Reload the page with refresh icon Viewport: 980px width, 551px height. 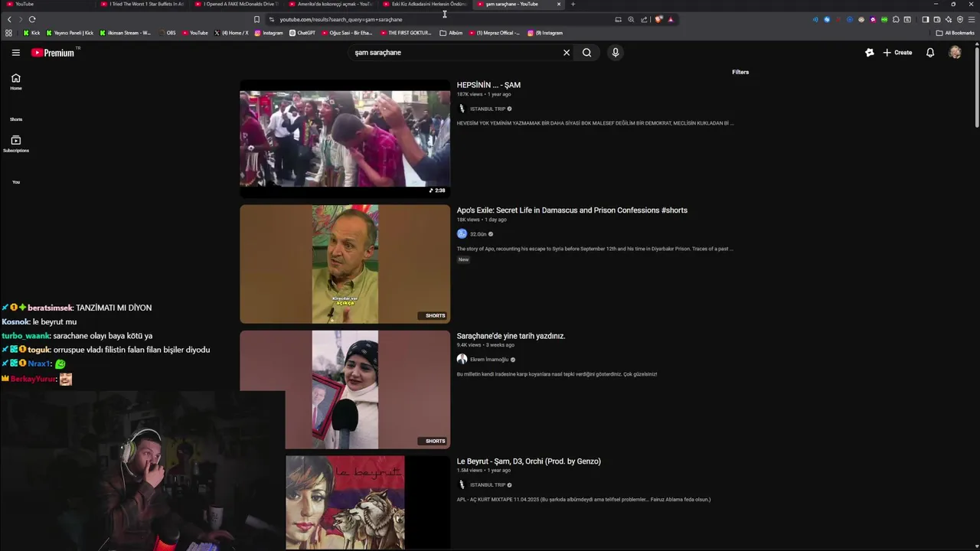point(32,19)
